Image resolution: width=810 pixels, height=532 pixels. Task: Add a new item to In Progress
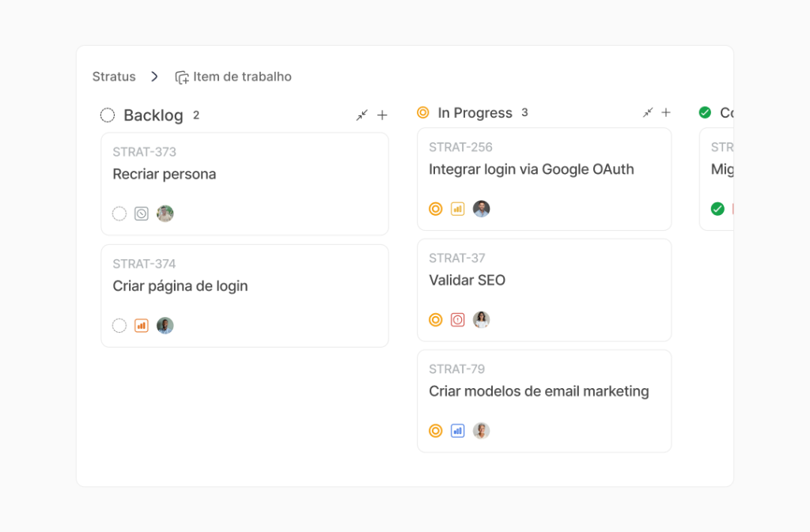tap(666, 113)
